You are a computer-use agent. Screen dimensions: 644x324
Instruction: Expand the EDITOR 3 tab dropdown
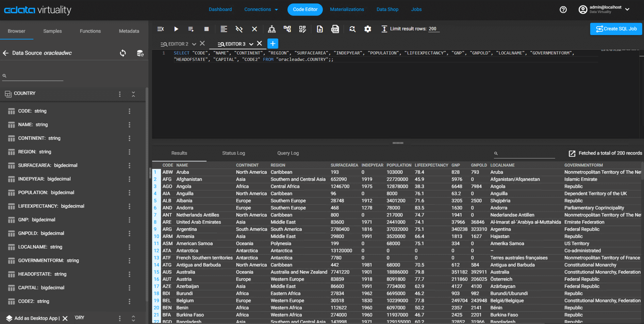click(x=251, y=44)
